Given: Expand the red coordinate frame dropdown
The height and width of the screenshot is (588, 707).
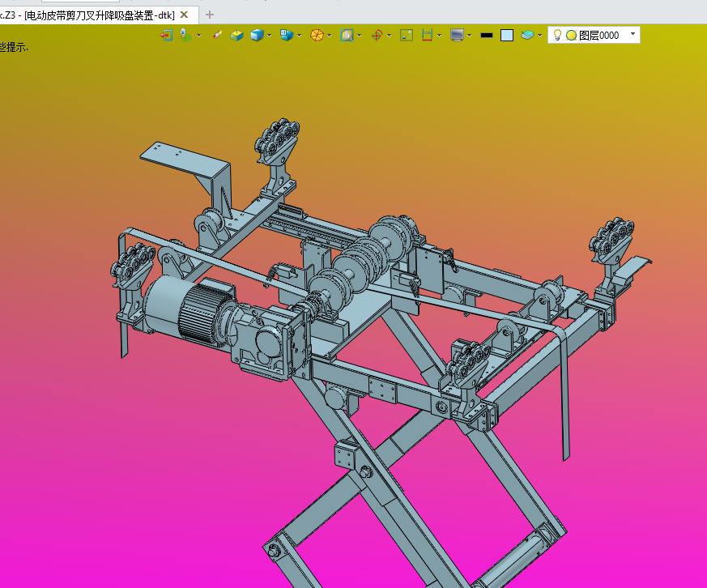Looking at the screenshot, I should 389,35.
